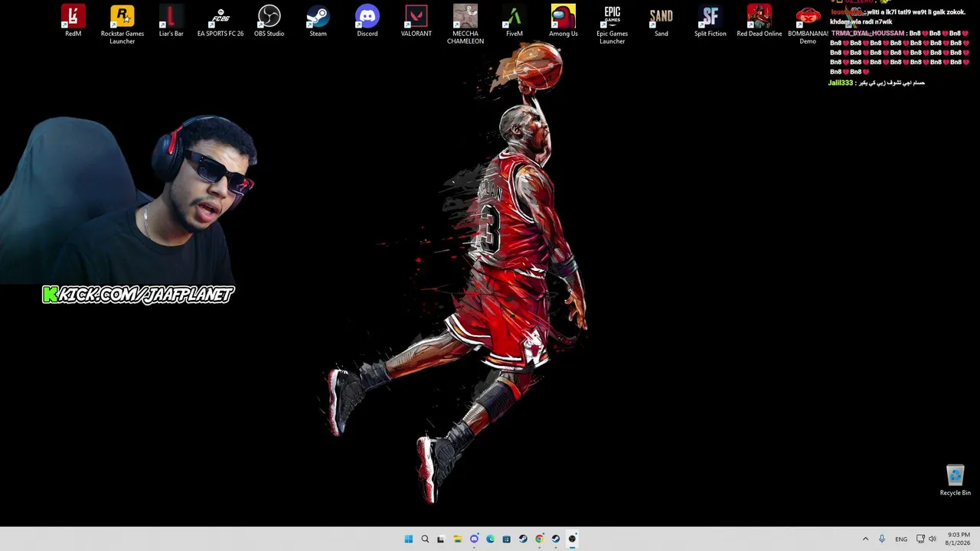Select the VALORANT desktop icon
The image size is (980, 551).
coord(416,21)
